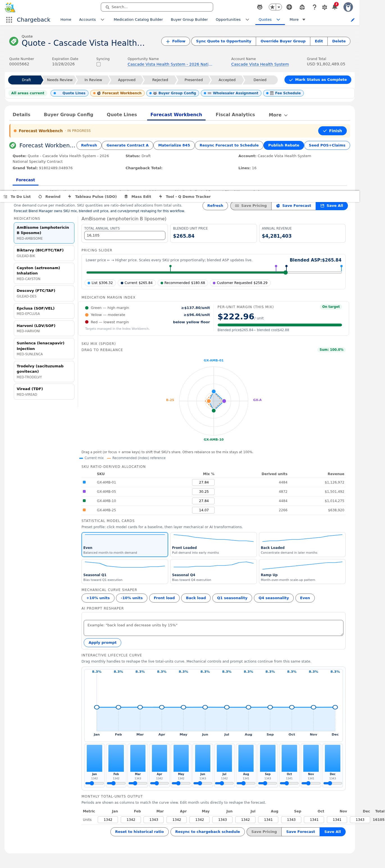385x868 pixels.
Task: Click the pencil icon to edit navigation
Action: [353, 20]
